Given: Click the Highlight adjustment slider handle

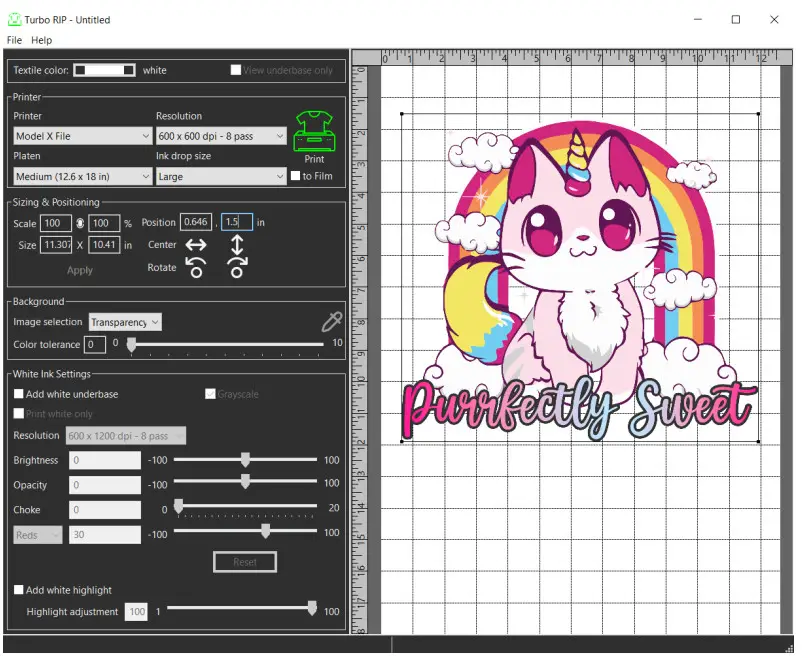Looking at the screenshot, I should click(312, 608).
